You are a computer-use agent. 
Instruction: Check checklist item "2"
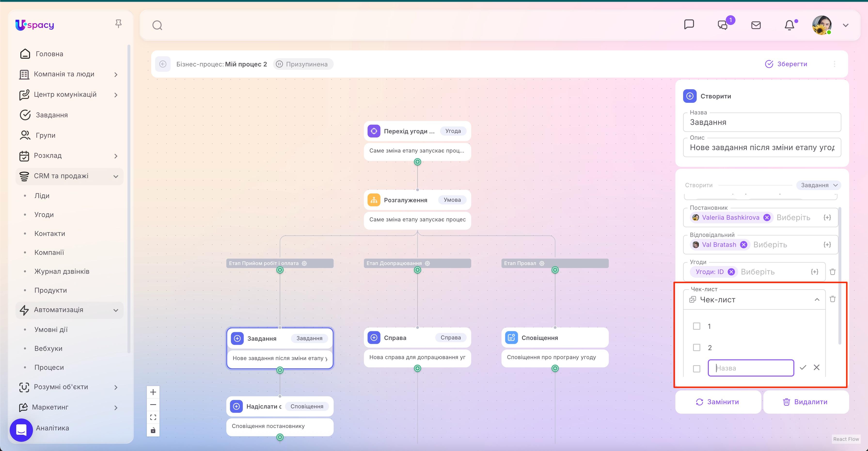pos(696,347)
